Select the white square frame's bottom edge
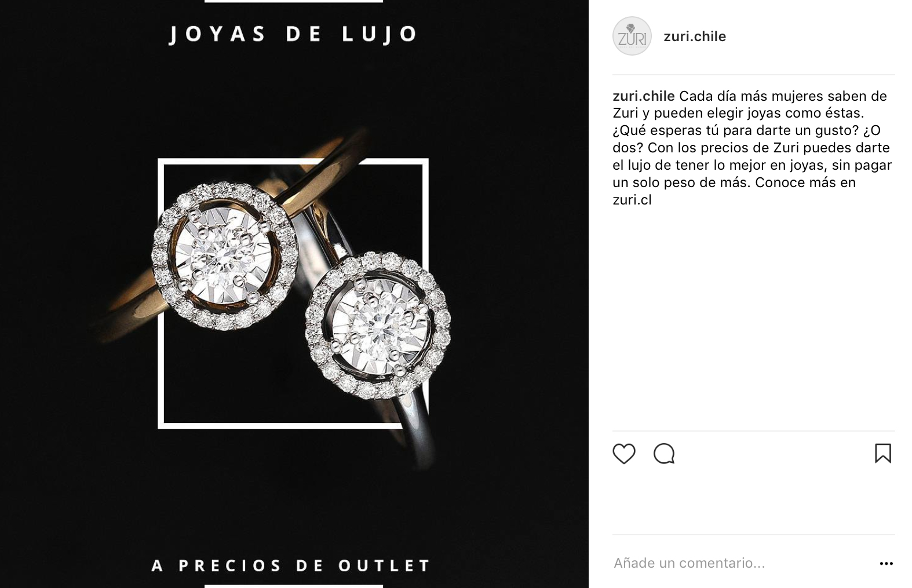Viewport: 912px width, 588px height. pyautogui.click(x=280, y=426)
